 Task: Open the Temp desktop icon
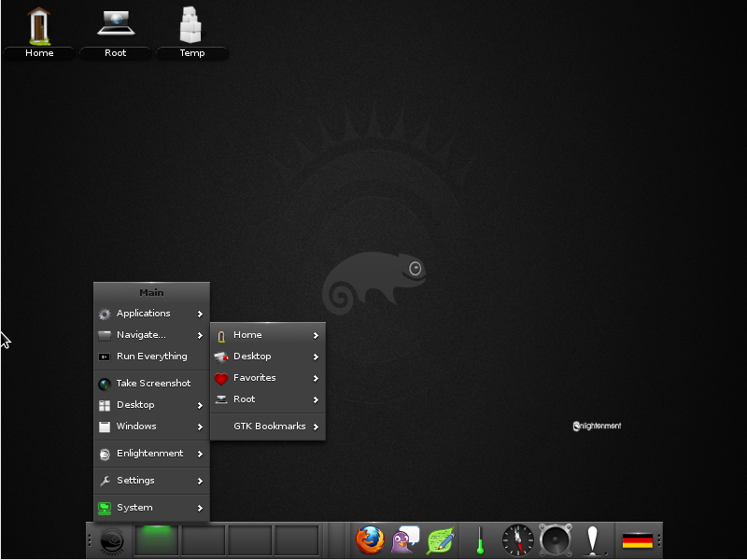tap(192, 23)
